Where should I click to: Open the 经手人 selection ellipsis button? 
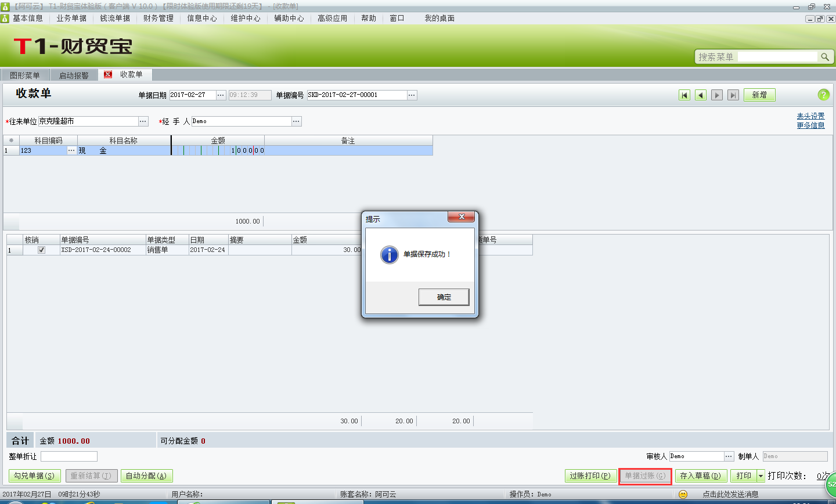click(x=296, y=121)
